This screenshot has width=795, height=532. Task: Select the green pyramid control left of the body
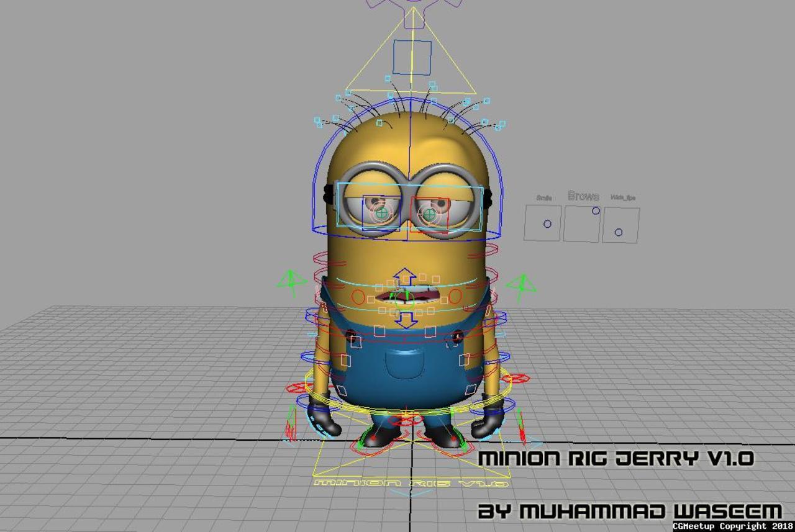click(x=291, y=284)
